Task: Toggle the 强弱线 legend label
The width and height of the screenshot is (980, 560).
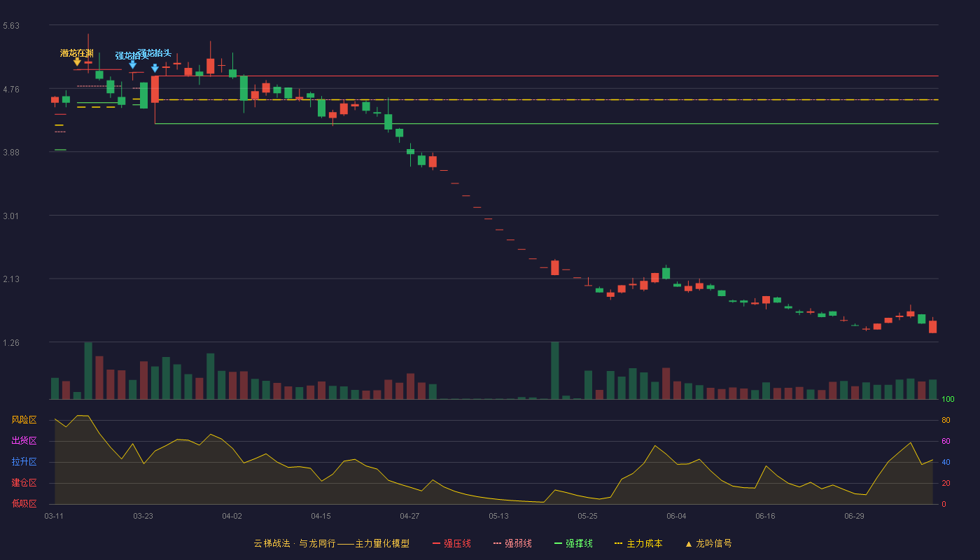Action: (518, 544)
